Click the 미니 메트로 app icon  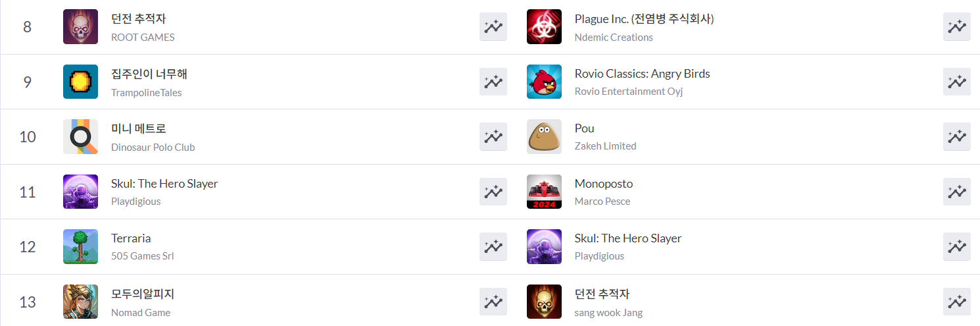coord(80,136)
